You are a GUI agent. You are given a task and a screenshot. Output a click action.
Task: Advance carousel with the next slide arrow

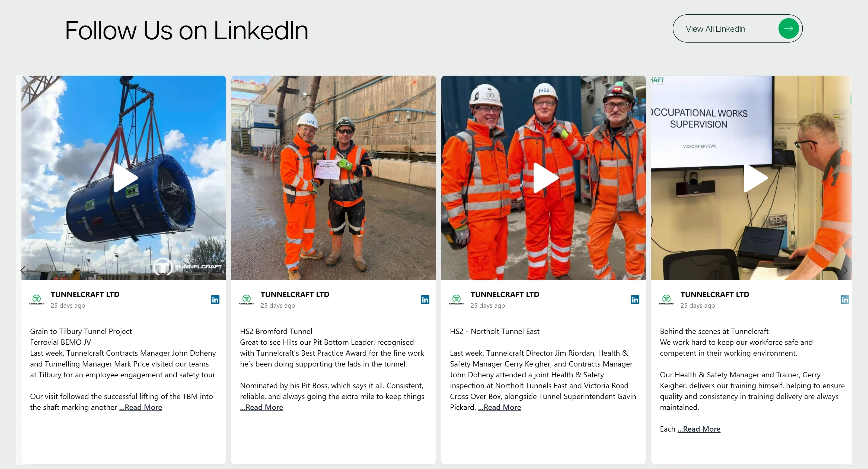[x=845, y=270]
